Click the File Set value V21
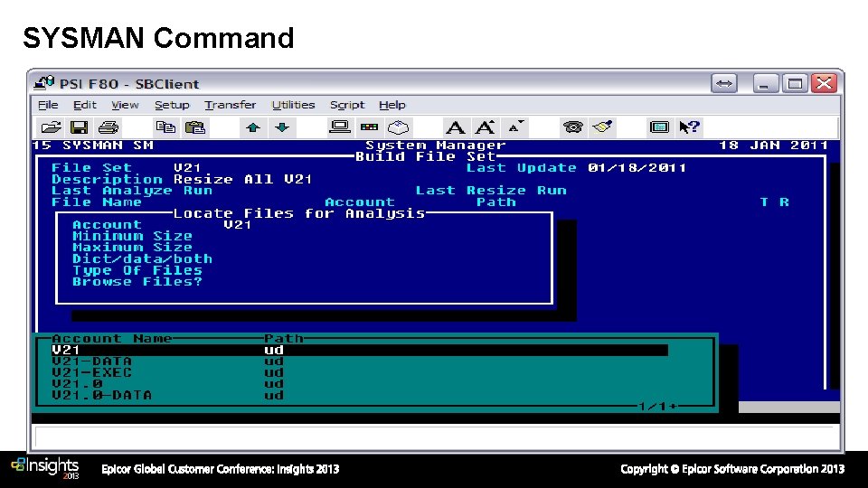Screen dimensions: 868x488 (x=187, y=168)
